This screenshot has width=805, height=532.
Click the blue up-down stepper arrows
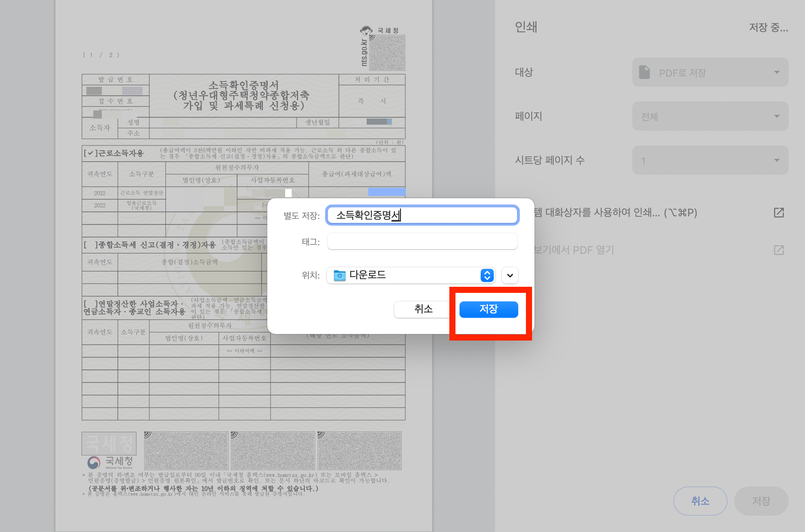tap(487, 275)
